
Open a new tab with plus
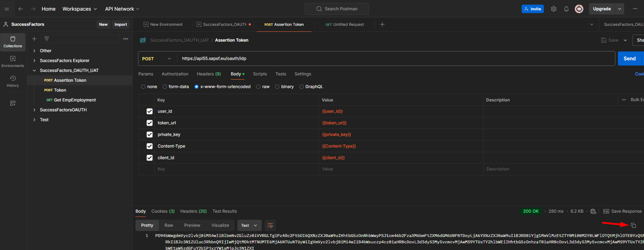coord(382,24)
